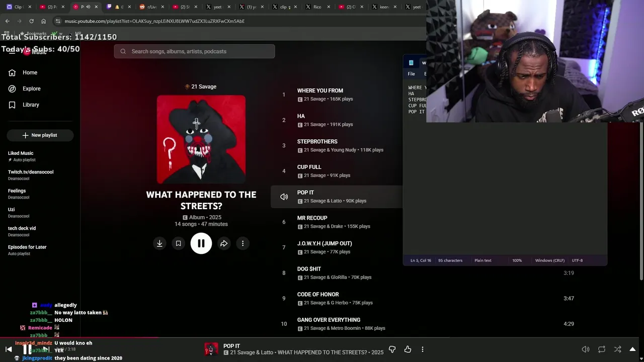Switch to the 'keen' X browser tab
This screenshot has width=644, height=362.
[383, 7]
